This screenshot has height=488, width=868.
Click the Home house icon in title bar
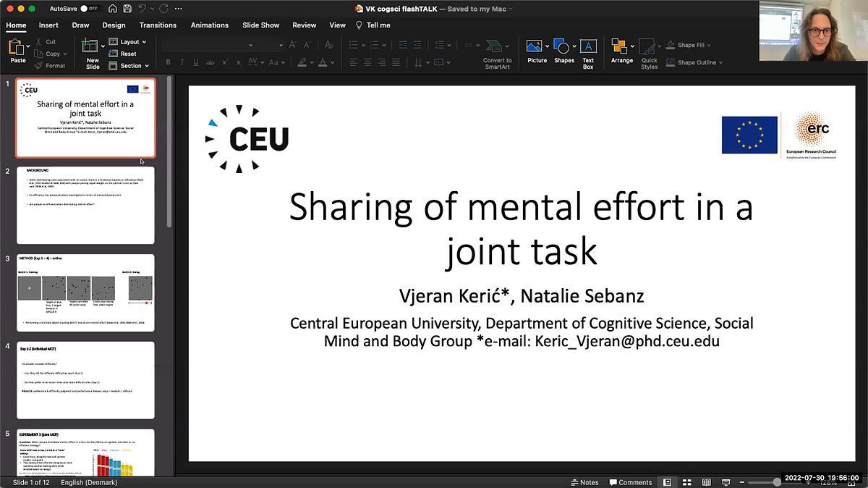tap(112, 9)
